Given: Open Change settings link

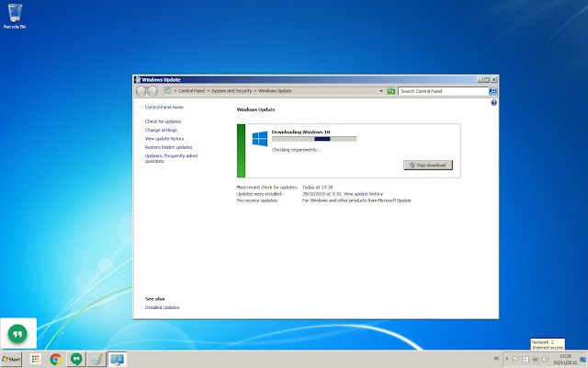Looking at the screenshot, I should (x=161, y=130).
